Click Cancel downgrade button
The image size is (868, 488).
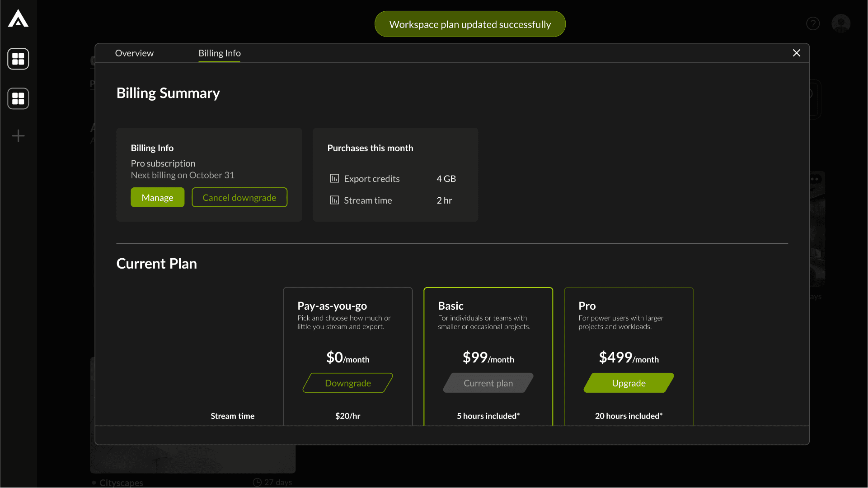(x=239, y=198)
